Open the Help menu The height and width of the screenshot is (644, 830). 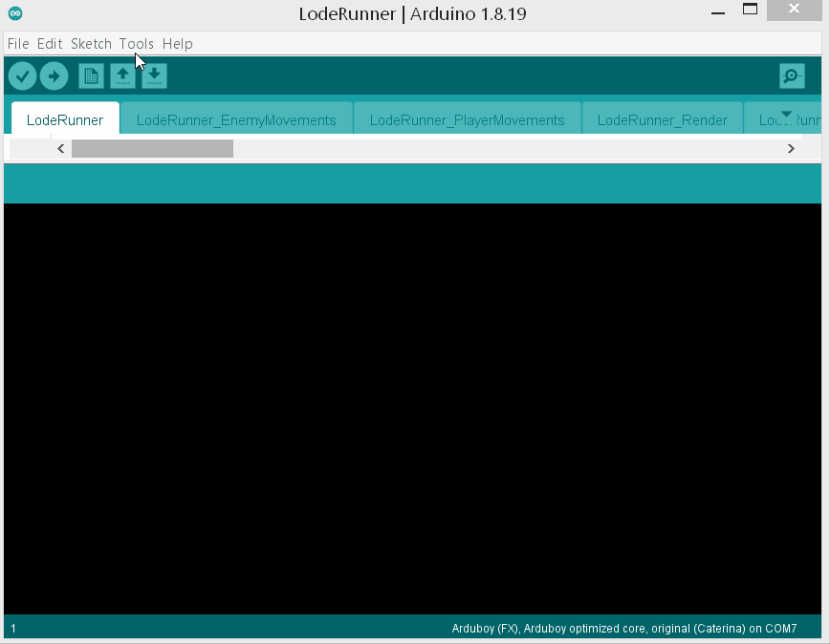[177, 44]
